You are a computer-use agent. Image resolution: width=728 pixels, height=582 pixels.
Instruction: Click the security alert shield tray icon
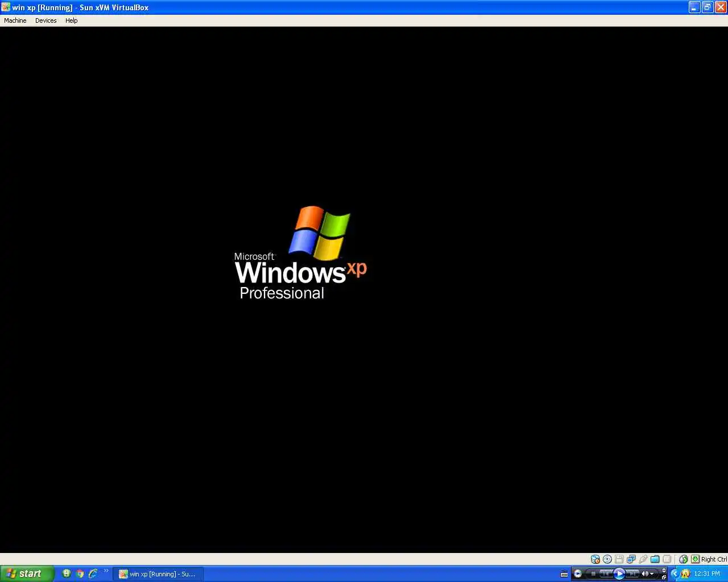pyautogui.click(x=685, y=573)
